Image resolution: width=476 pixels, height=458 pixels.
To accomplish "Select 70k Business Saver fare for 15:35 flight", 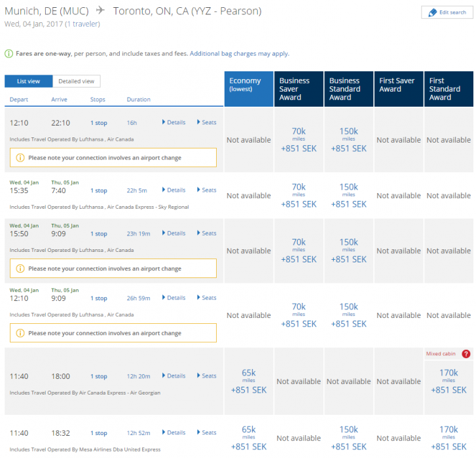I will click(x=299, y=196).
